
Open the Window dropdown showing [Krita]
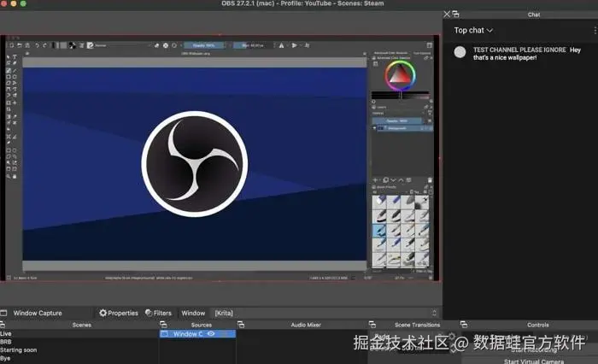click(325, 313)
